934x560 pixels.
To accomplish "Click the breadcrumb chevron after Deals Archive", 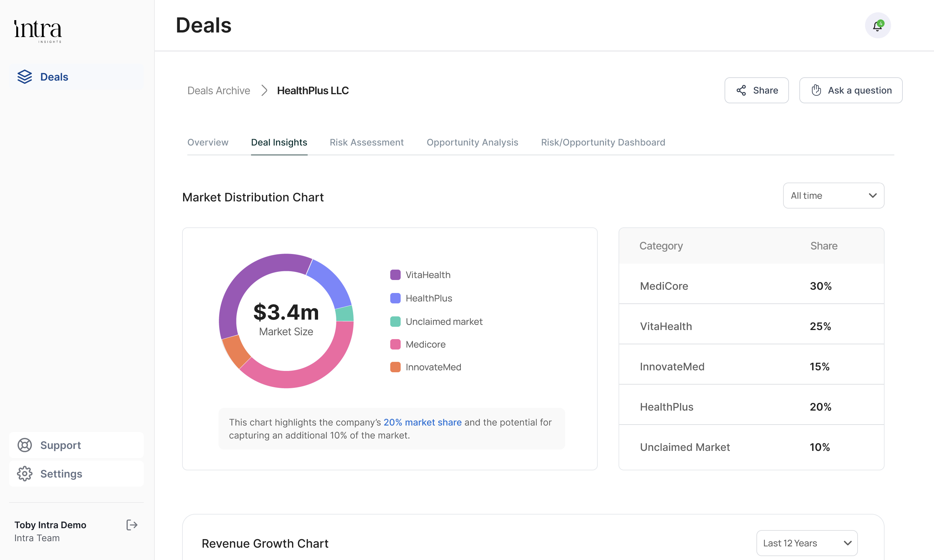I will [264, 91].
